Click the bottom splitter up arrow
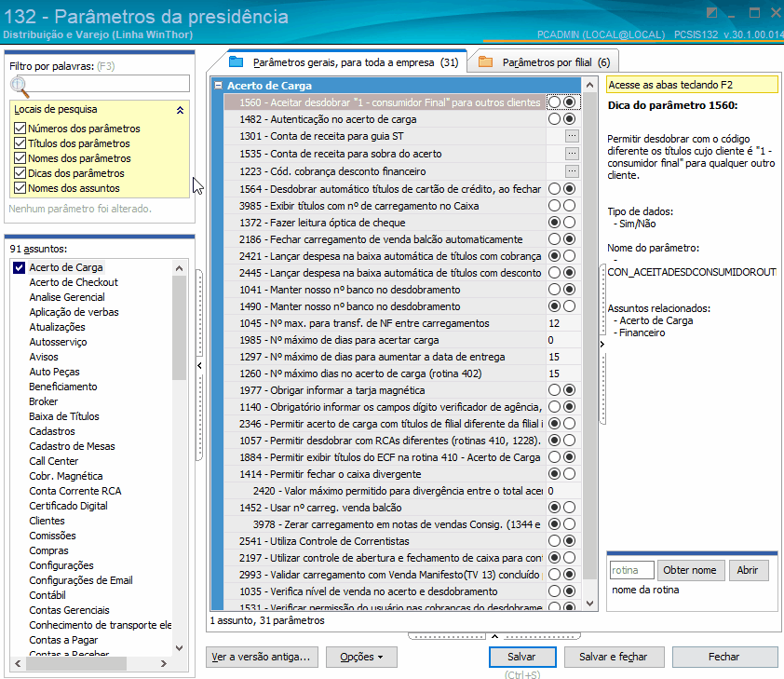 [494, 636]
